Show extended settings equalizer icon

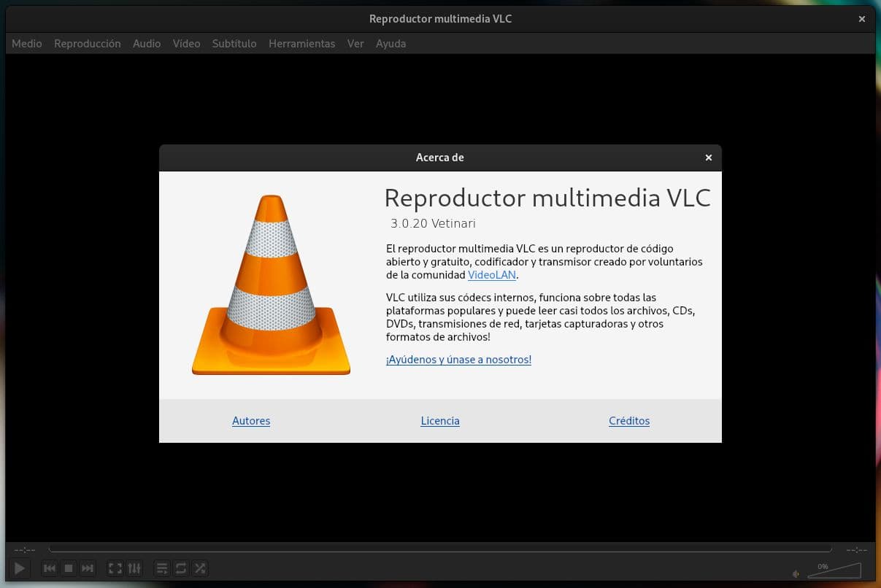(x=134, y=568)
